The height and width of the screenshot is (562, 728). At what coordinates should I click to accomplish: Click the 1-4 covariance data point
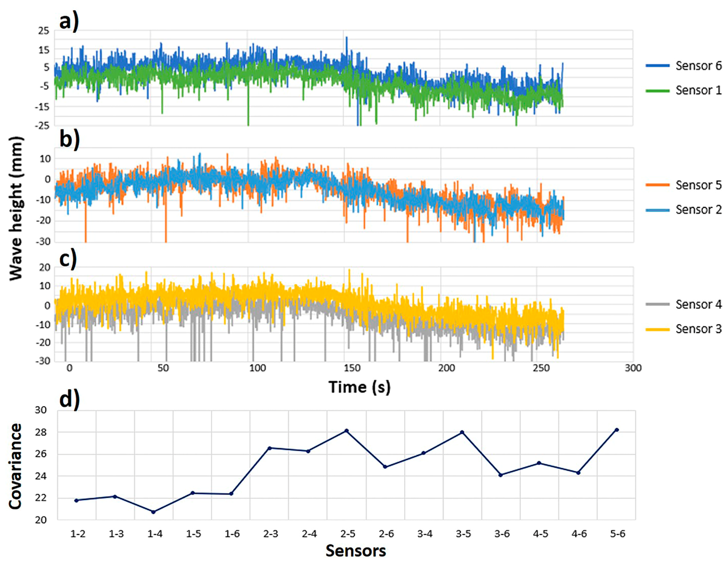(x=153, y=512)
